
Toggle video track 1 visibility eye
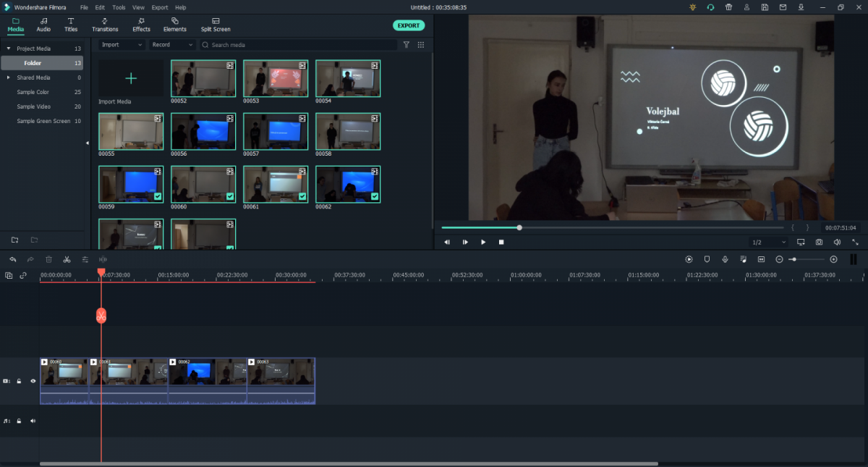[33, 381]
